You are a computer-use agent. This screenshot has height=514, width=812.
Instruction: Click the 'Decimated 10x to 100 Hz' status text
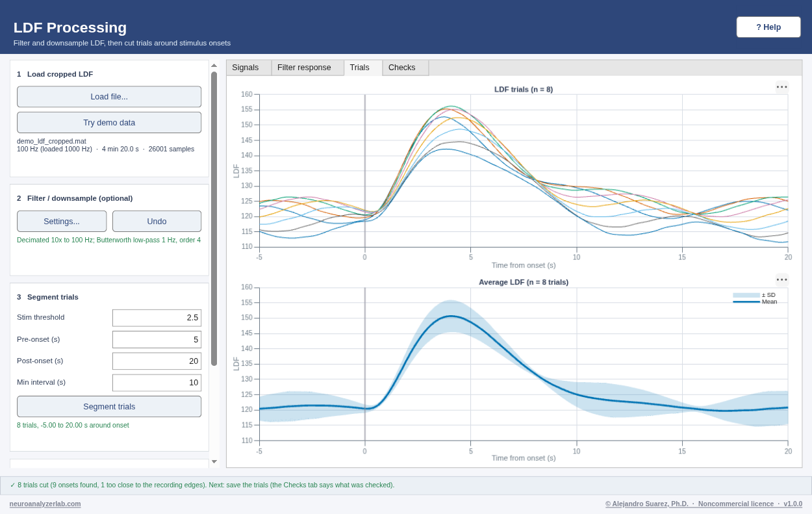click(108, 240)
